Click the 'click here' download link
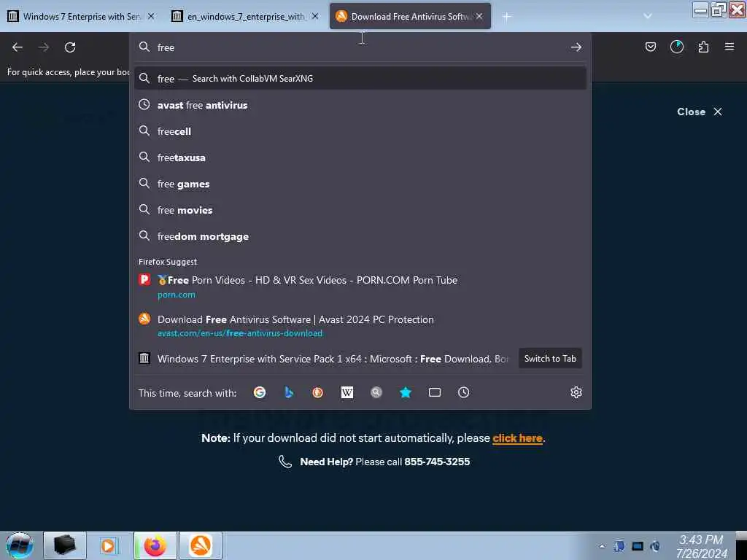The image size is (747, 560). click(517, 438)
